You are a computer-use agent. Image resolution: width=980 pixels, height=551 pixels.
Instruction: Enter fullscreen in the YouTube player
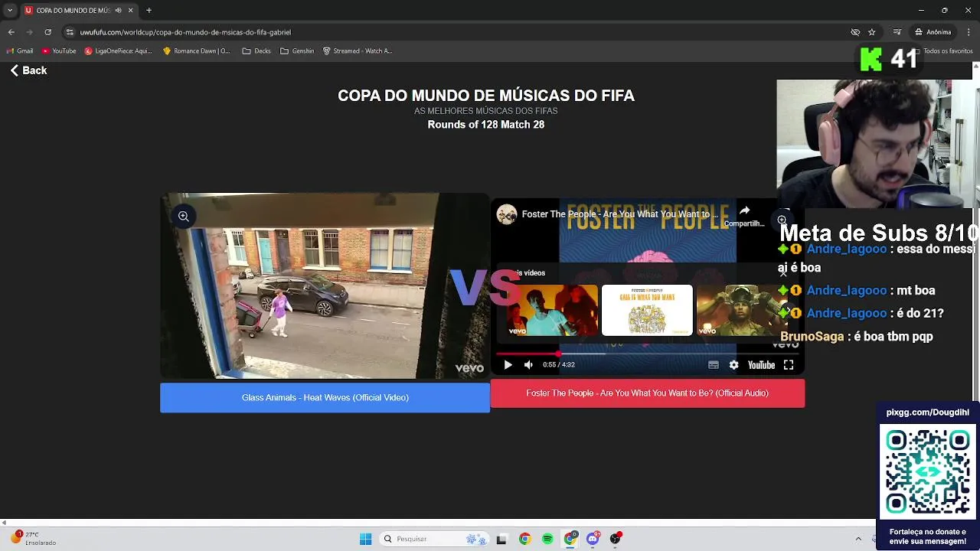789,365
